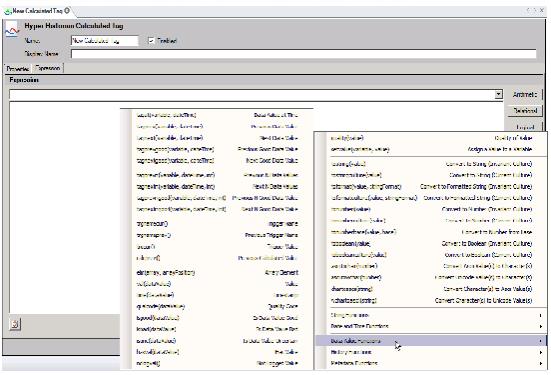The width and height of the screenshot is (551, 375).
Task: Select the Convert to Number from Base entry
Action: coord(431,232)
